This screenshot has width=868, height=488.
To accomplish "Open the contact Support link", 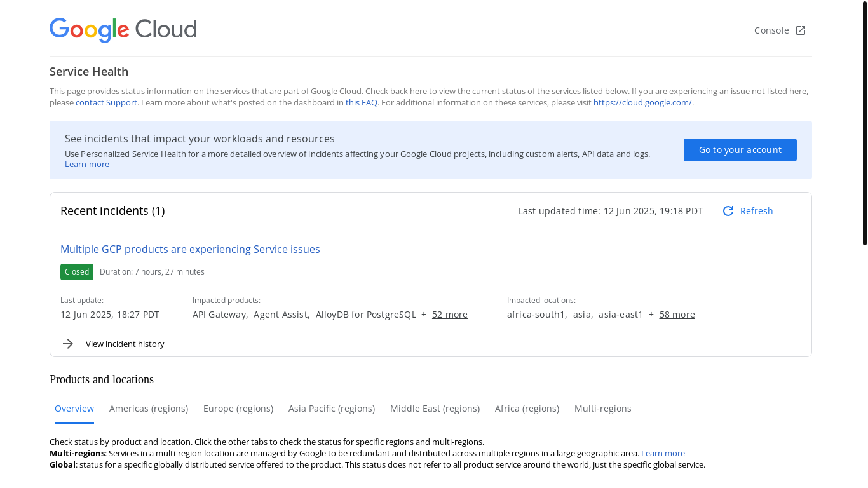I will point(106,102).
